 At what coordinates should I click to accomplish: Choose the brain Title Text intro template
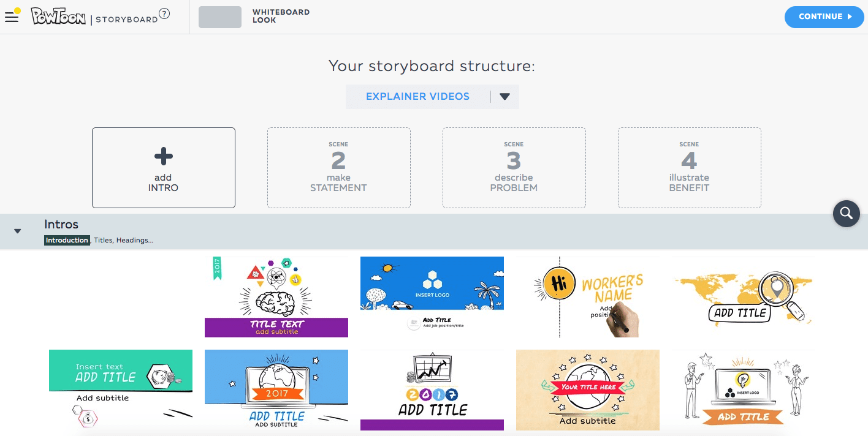coord(276,297)
